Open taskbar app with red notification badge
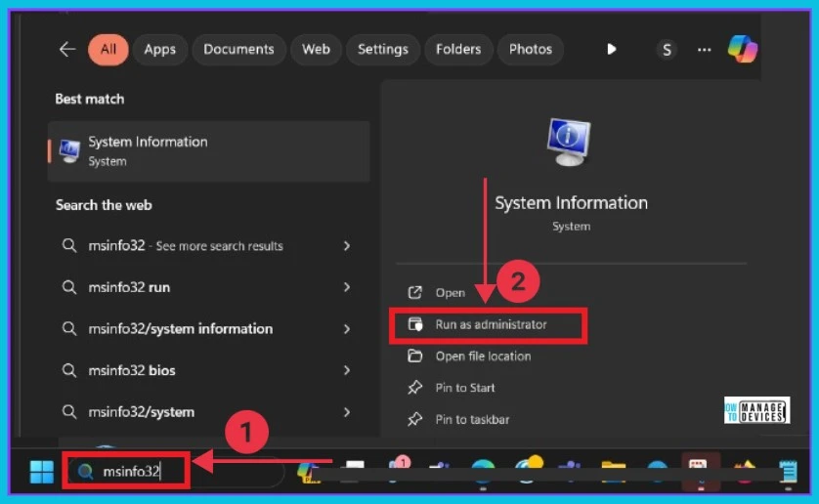819x504 pixels. (x=399, y=469)
